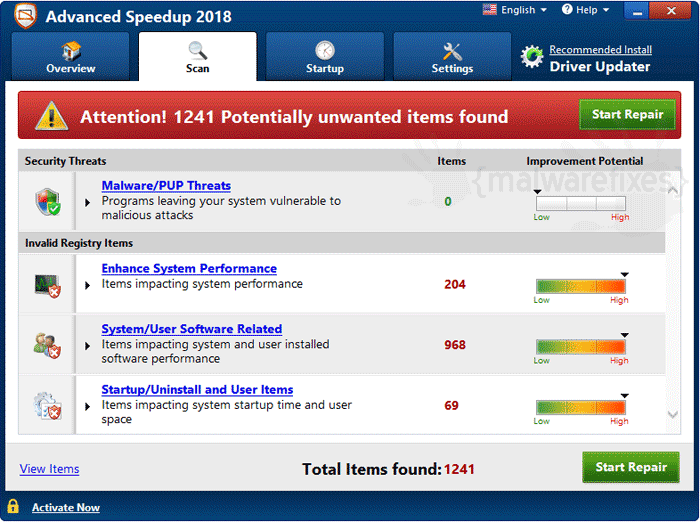
Task: Click the yellow warning triangle icon
Action: click(52, 116)
